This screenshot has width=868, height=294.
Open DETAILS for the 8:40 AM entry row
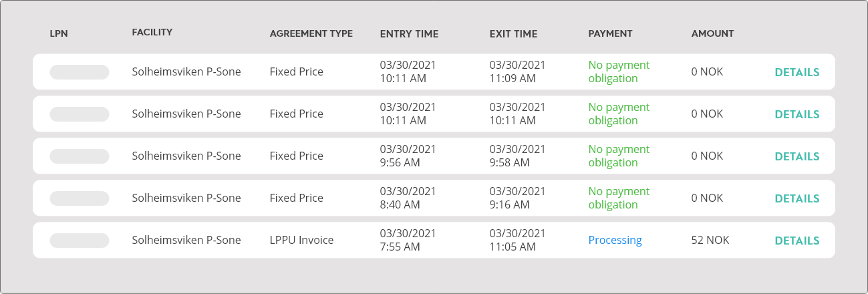click(x=797, y=198)
